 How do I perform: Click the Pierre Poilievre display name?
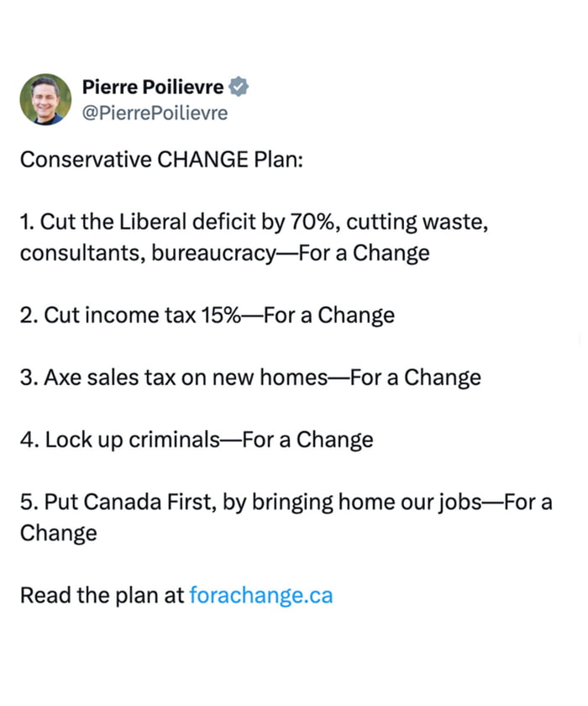click(x=153, y=87)
